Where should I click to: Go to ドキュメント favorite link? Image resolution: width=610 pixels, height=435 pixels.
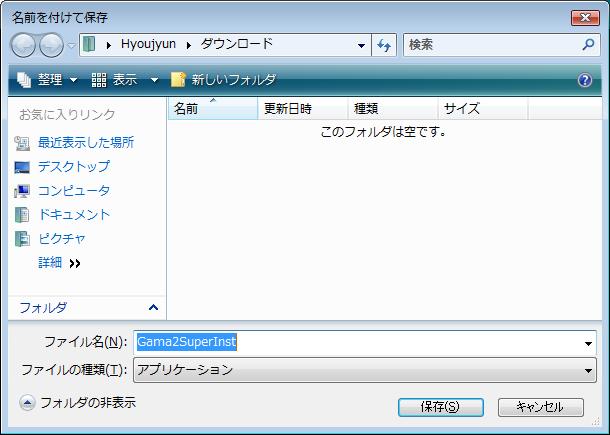click(74, 215)
